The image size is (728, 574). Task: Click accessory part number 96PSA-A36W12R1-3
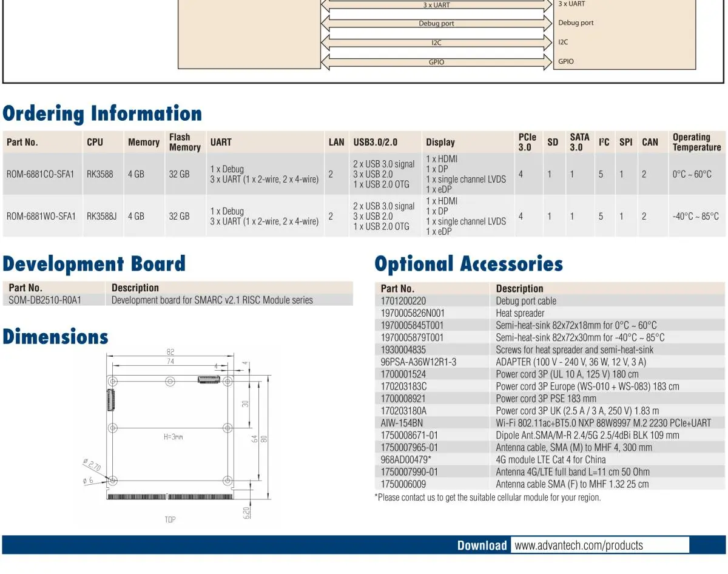point(419,362)
